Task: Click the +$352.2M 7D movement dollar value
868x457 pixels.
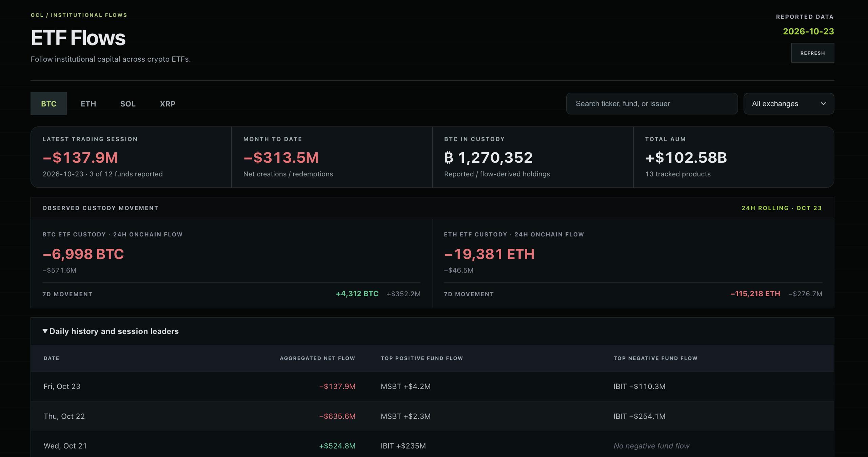Action: [403, 294]
